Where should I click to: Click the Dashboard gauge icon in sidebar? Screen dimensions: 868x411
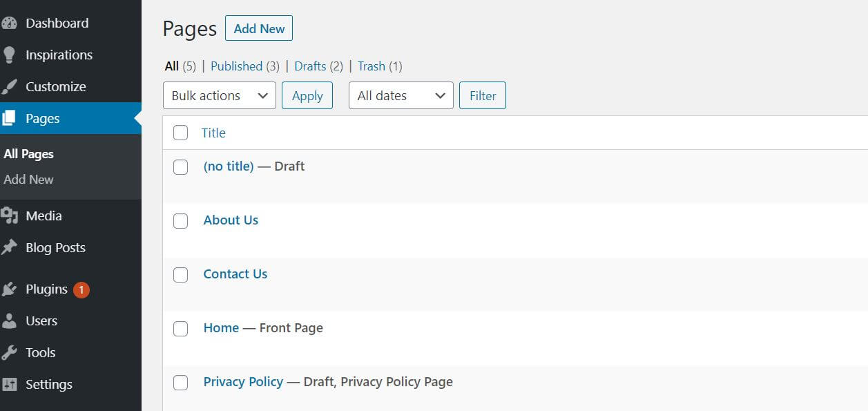click(9, 23)
